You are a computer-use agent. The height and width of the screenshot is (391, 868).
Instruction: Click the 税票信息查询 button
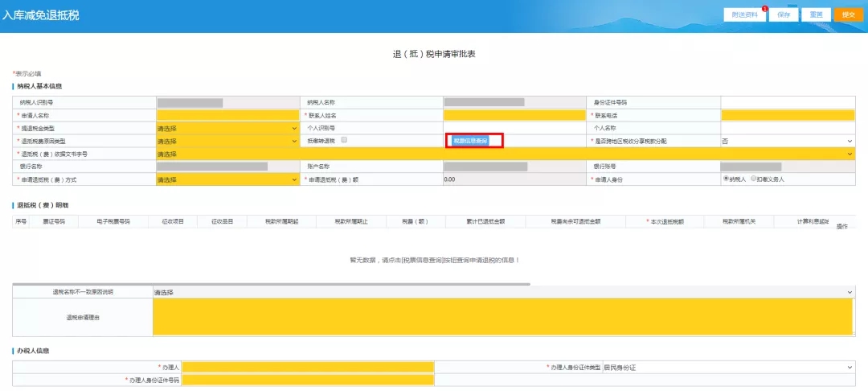coord(470,142)
